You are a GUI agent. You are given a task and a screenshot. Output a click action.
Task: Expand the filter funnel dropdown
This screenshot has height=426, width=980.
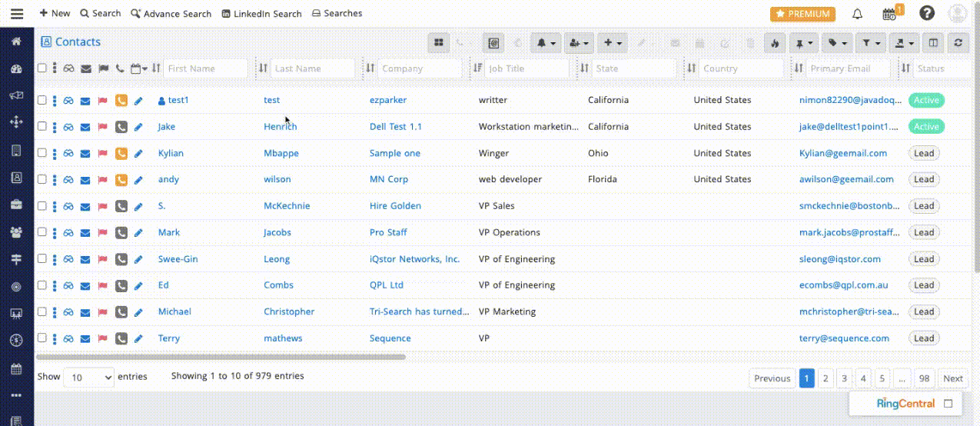(x=870, y=43)
